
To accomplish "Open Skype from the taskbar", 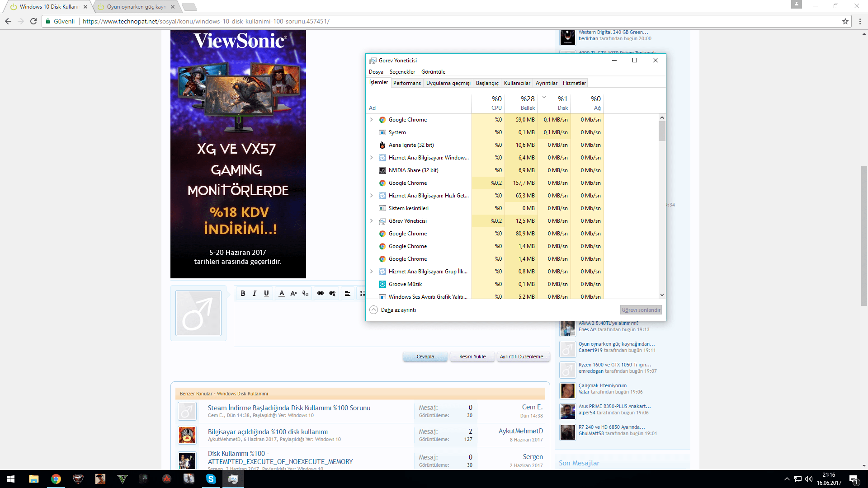I will pos(211,479).
